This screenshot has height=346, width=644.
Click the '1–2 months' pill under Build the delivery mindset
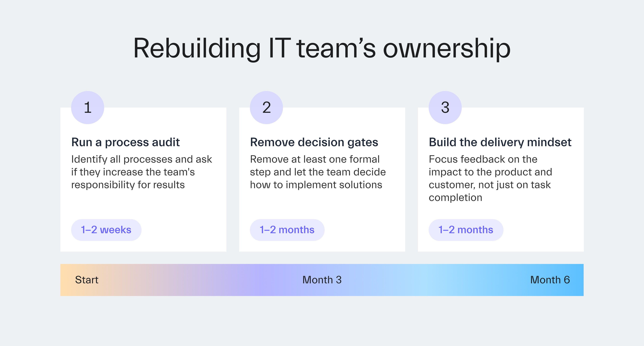point(466,230)
